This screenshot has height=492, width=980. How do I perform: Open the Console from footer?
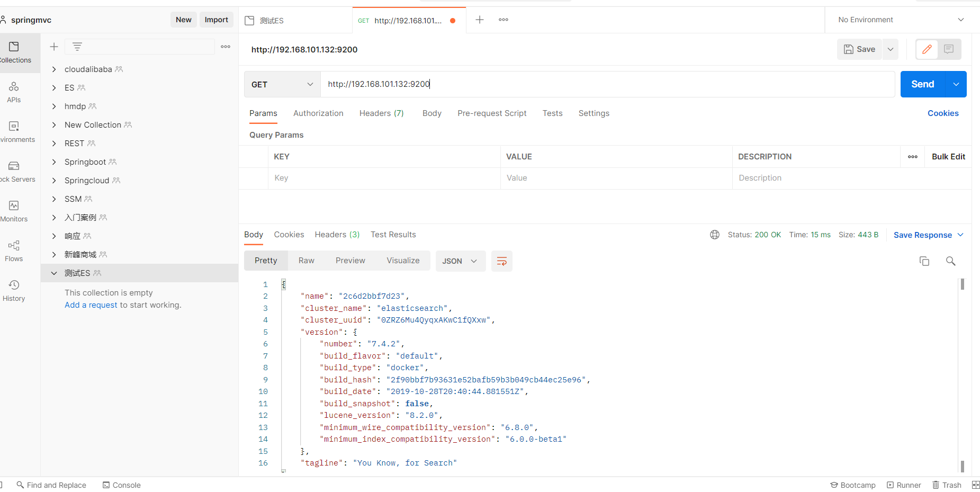[122, 485]
